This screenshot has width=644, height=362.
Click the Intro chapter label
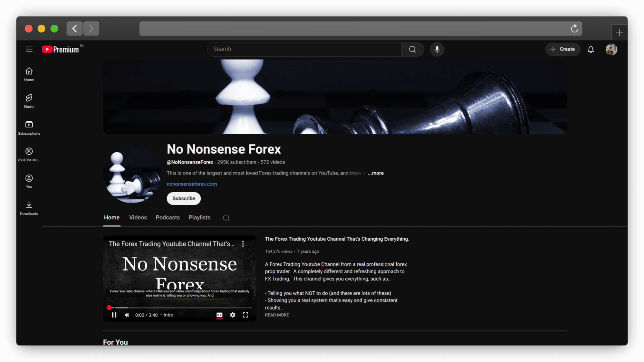click(x=168, y=315)
